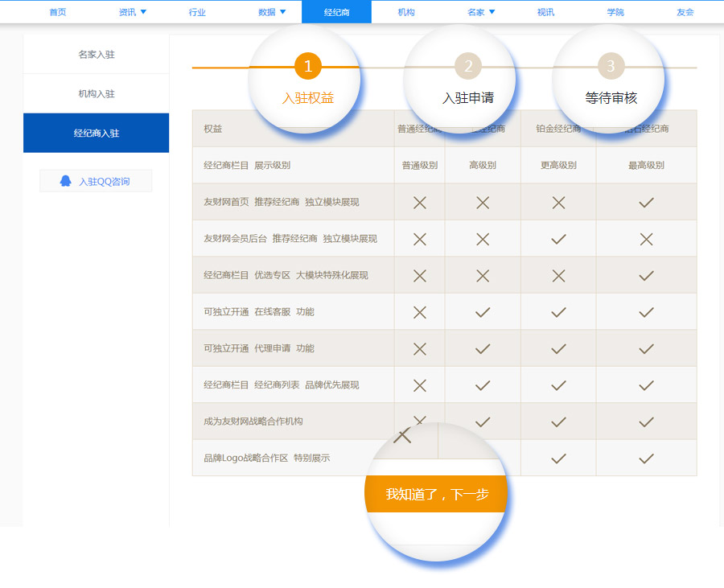Click the 入驻QQ咨询 button
724x588 pixels.
(x=96, y=181)
